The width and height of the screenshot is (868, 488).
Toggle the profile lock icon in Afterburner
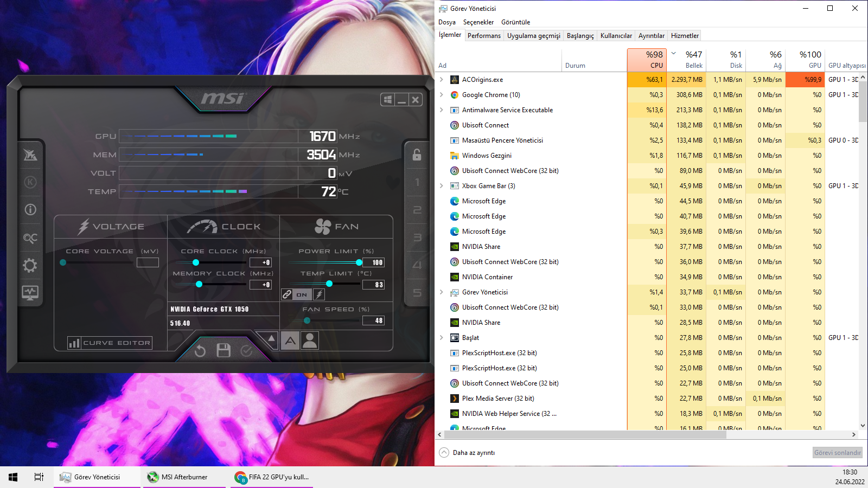click(x=417, y=155)
